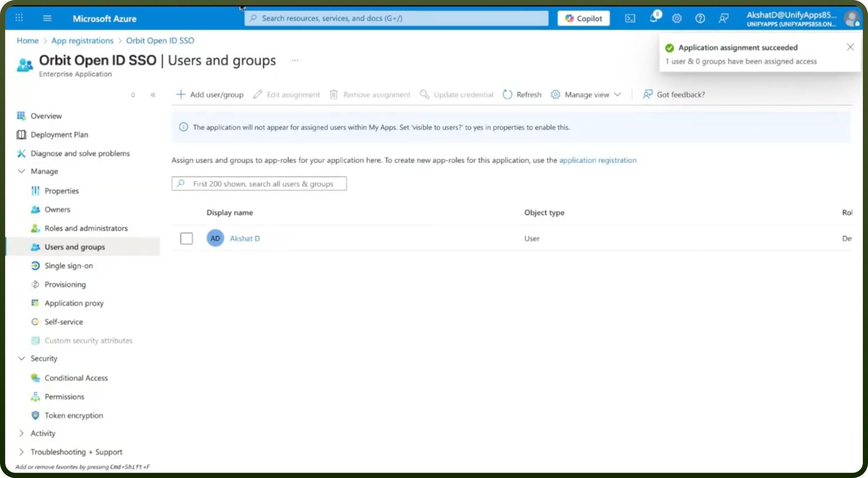Viewport: 868px width, 478px height.
Task: Go to Home breadcrumb
Action: click(x=27, y=40)
